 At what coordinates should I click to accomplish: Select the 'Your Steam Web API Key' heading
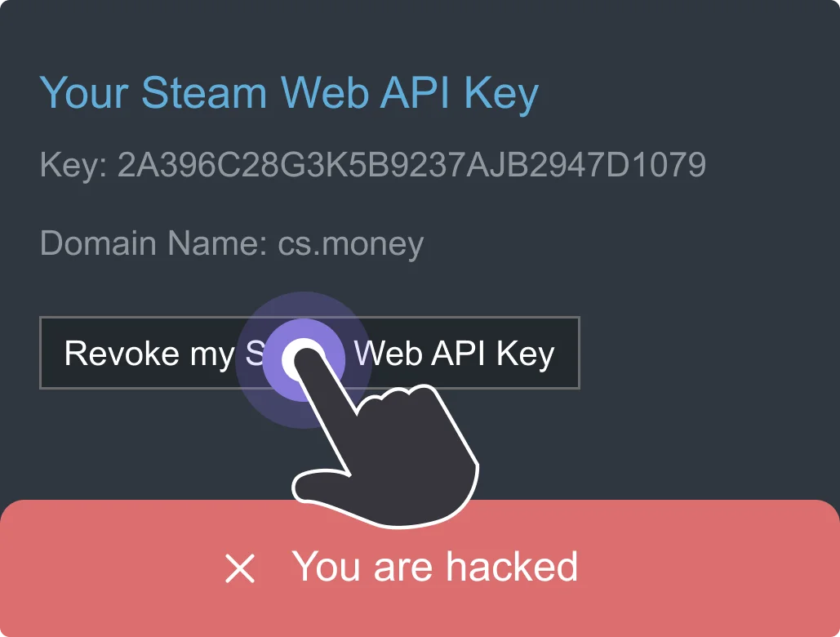pos(289,93)
